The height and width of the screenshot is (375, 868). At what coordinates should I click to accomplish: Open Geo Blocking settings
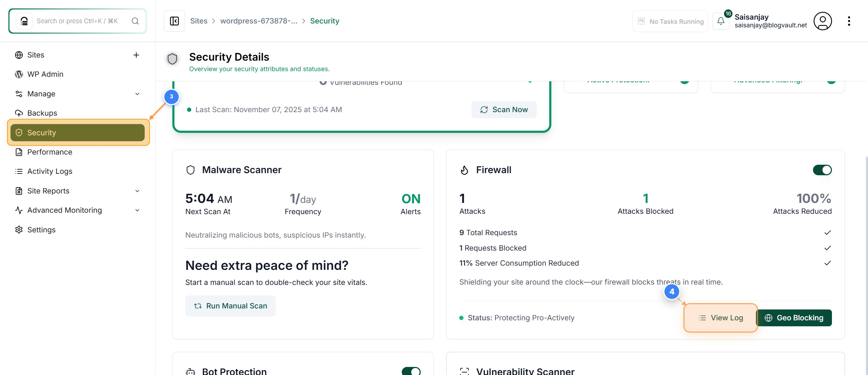[795, 318]
